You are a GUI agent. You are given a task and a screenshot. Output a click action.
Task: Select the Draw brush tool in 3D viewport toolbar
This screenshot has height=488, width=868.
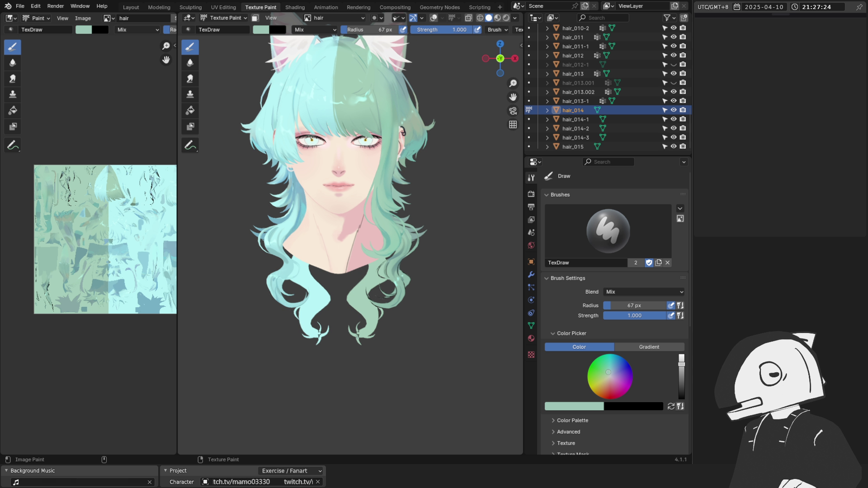(x=190, y=47)
